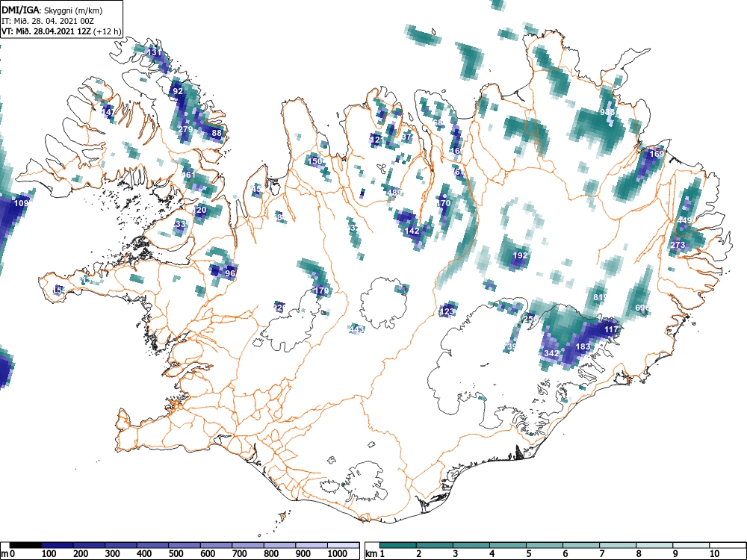747x560 pixels.
Task: Click the '8' kilometer legend label
Action: [x=639, y=554]
